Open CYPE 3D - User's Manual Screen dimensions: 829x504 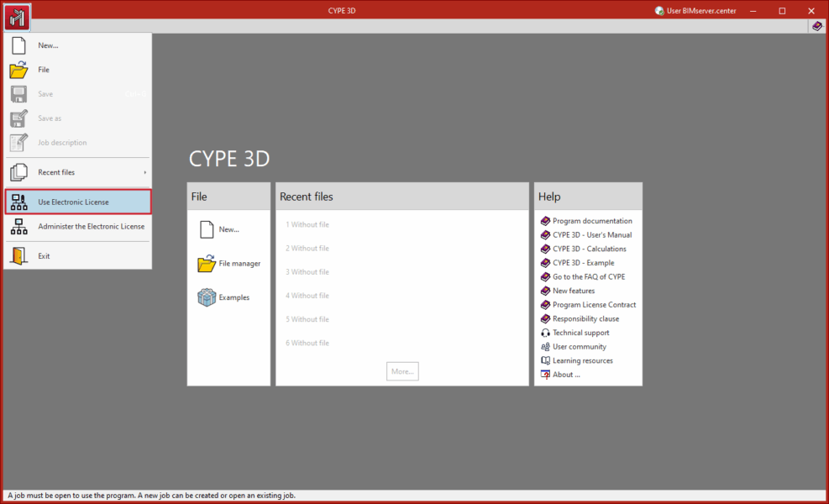[x=591, y=234]
